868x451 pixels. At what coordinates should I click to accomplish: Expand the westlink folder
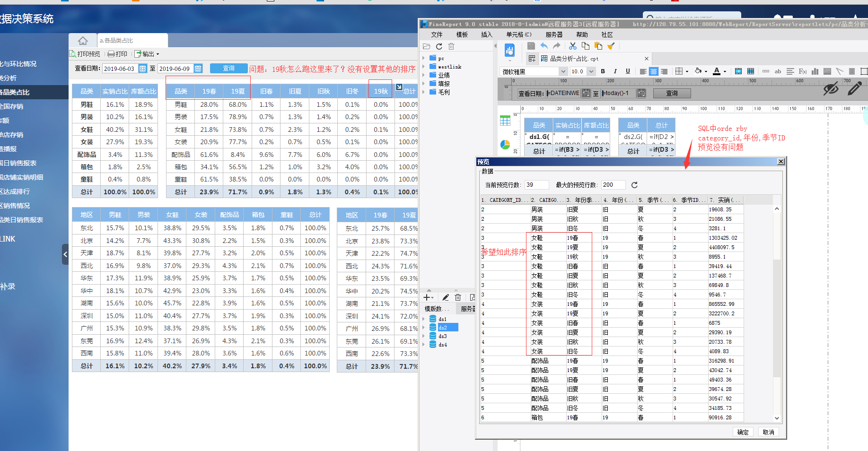point(423,67)
